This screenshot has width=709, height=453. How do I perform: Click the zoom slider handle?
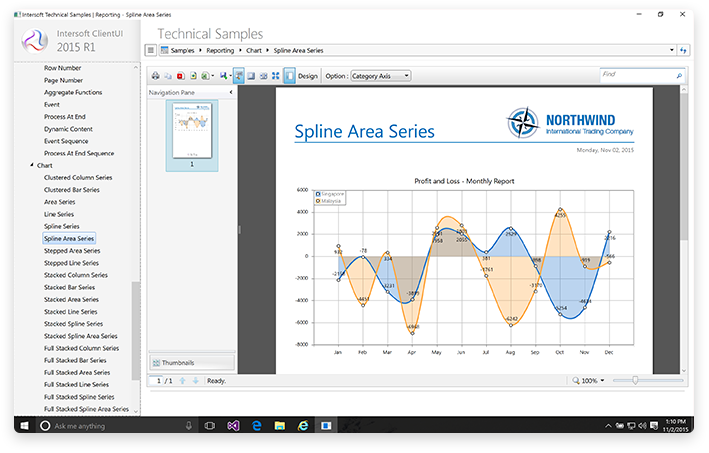tap(637, 381)
